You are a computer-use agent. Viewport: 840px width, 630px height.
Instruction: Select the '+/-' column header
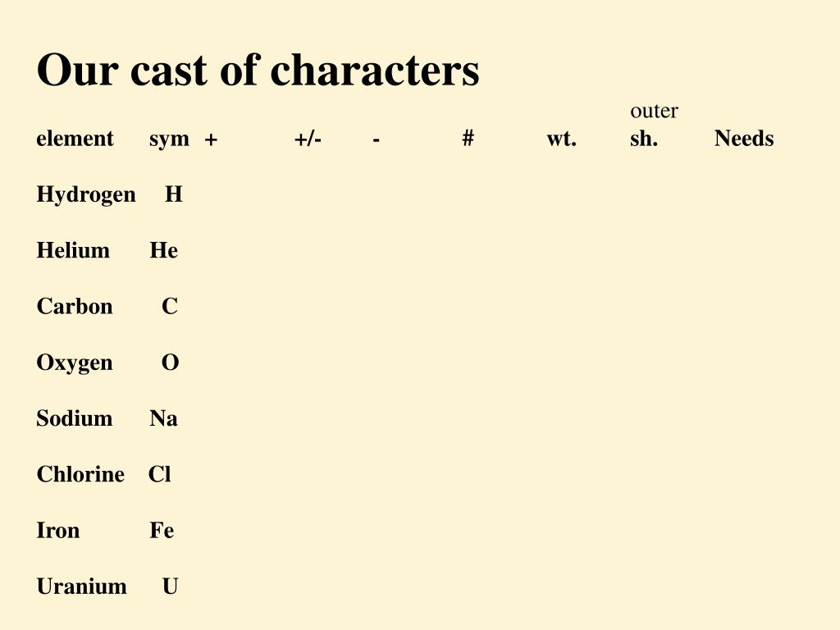pyautogui.click(x=308, y=139)
